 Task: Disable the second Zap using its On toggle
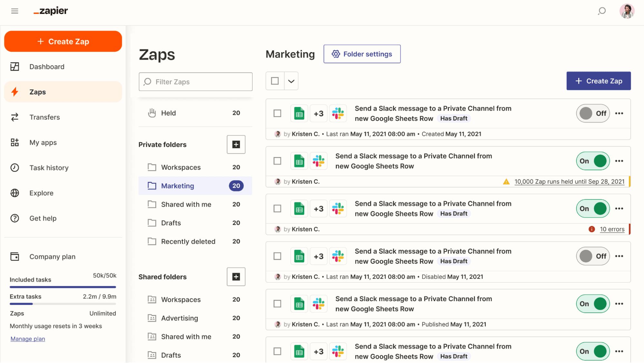(x=592, y=161)
